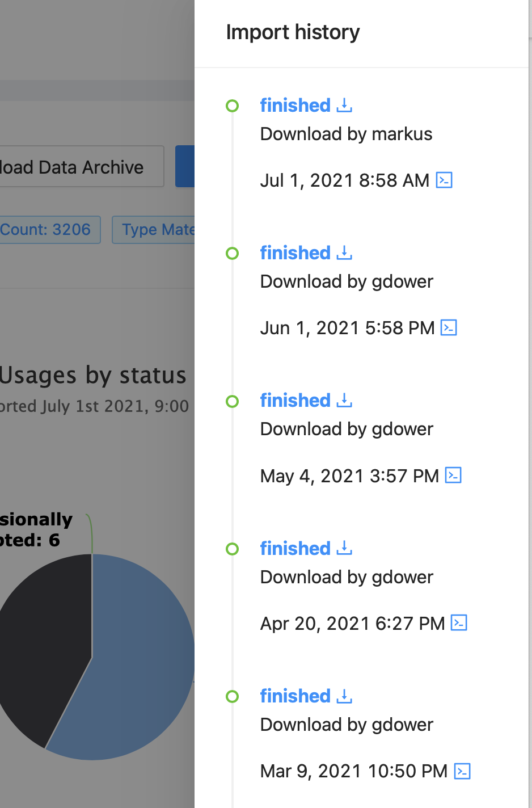Click the download icon on the Mar 9 import

[x=344, y=696]
